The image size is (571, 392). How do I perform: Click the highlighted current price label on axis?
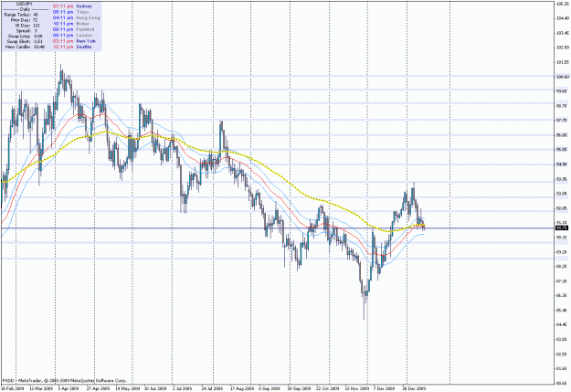coord(562,228)
